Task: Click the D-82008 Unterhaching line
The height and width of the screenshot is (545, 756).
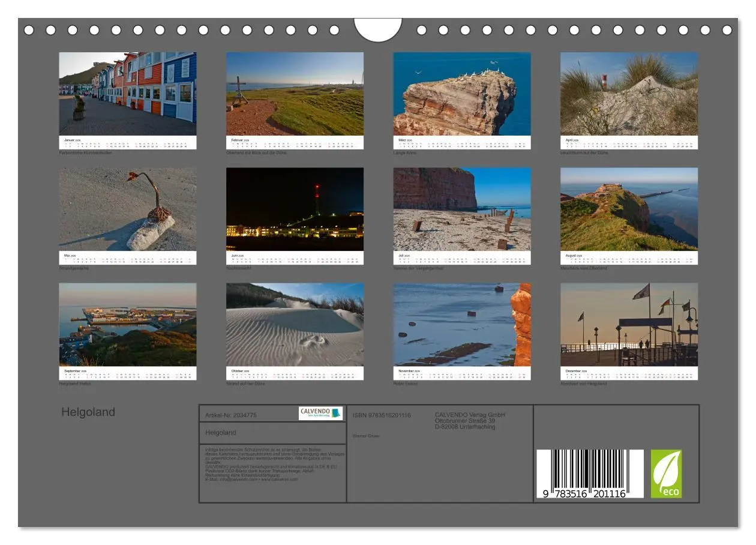Action: pyautogui.click(x=465, y=427)
